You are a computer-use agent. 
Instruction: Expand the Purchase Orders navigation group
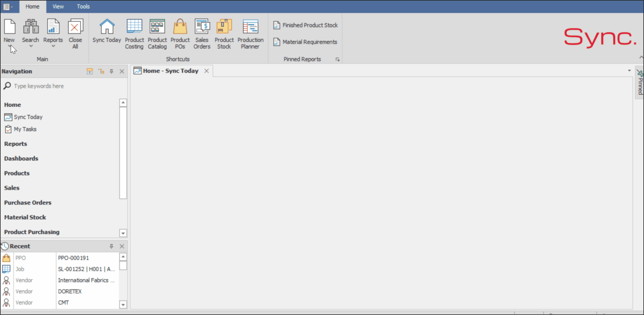pos(28,202)
